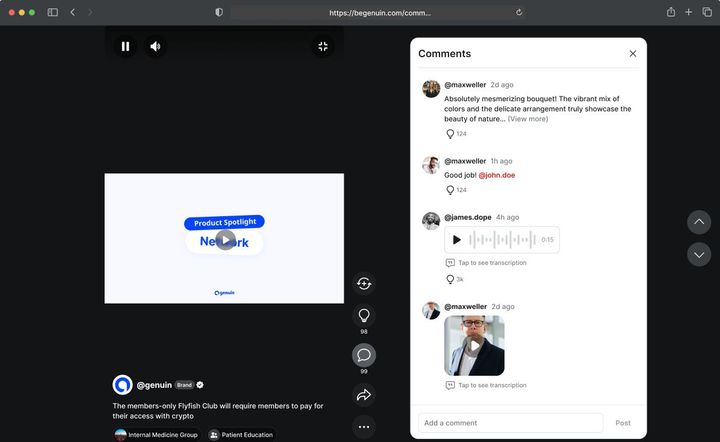The width and height of the screenshot is (720, 442).
Task: Click the '4h ago' timestamp
Action: (x=507, y=217)
